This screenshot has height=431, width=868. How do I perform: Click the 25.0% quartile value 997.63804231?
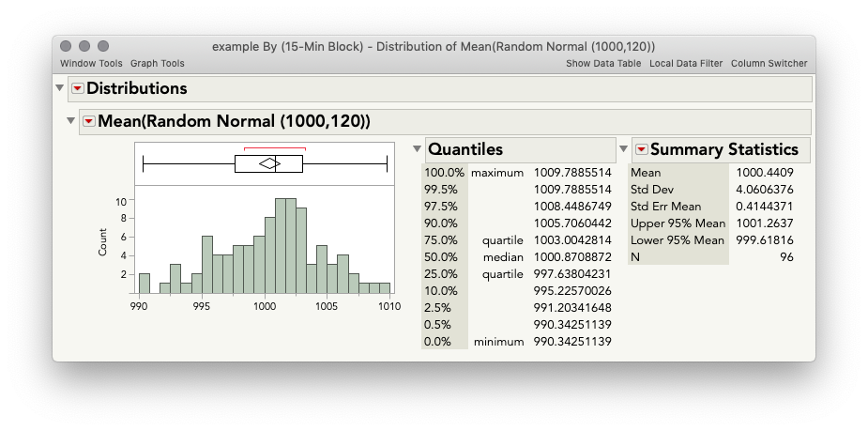572,274
